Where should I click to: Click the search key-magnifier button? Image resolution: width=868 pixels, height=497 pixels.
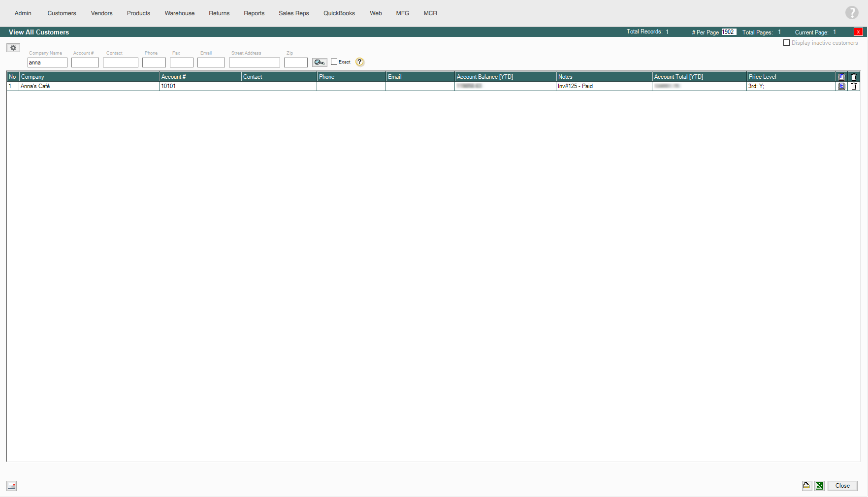point(320,62)
